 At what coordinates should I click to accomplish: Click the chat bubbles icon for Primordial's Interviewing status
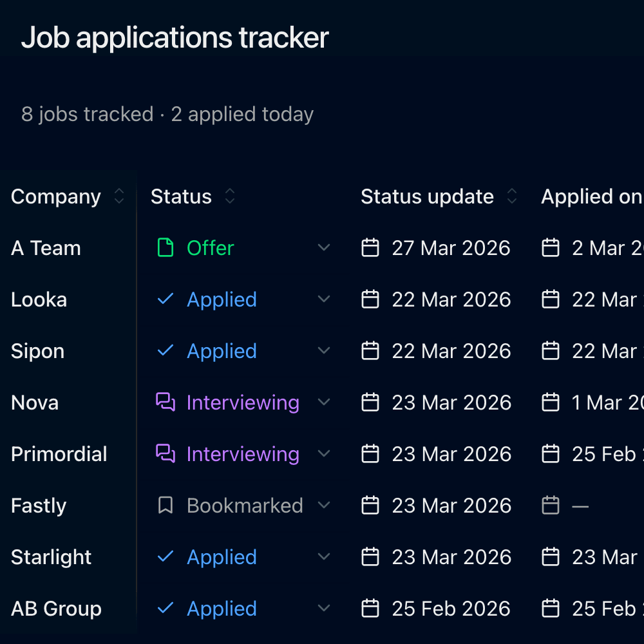(166, 453)
